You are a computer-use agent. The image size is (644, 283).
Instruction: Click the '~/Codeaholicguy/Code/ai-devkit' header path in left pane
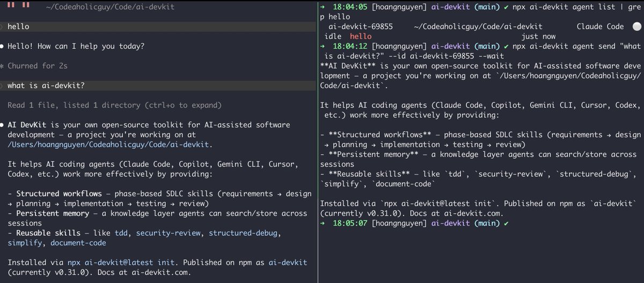pos(110,7)
